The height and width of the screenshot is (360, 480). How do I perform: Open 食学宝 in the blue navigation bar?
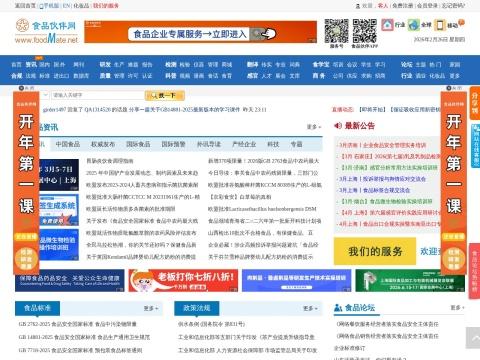(321, 65)
